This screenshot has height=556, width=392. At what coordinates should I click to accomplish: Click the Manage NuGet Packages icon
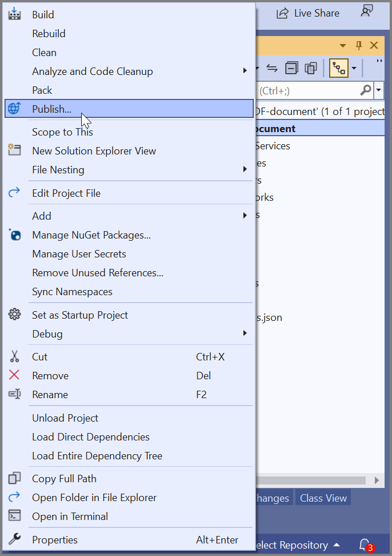14,235
